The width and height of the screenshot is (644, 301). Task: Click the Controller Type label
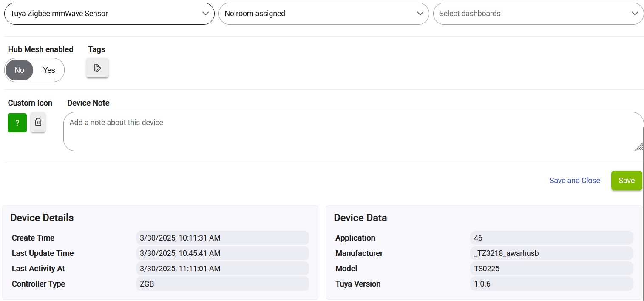pyautogui.click(x=39, y=284)
